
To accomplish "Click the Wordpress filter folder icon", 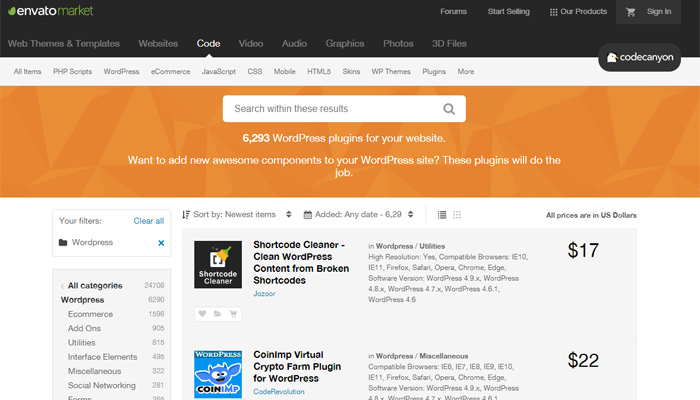I will [x=63, y=242].
